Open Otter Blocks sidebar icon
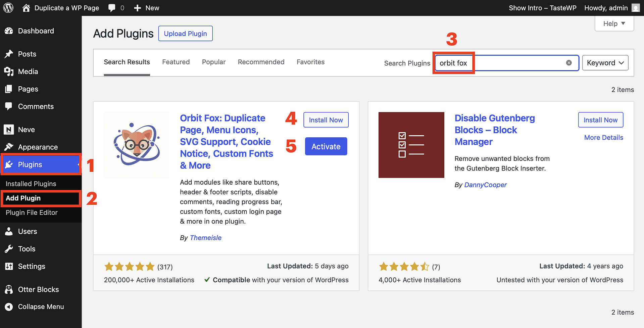The height and width of the screenshot is (328, 644). tap(9, 289)
